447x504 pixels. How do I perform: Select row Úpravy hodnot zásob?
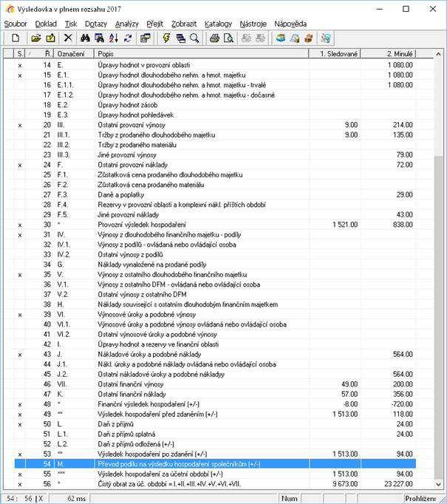[215, 105]
